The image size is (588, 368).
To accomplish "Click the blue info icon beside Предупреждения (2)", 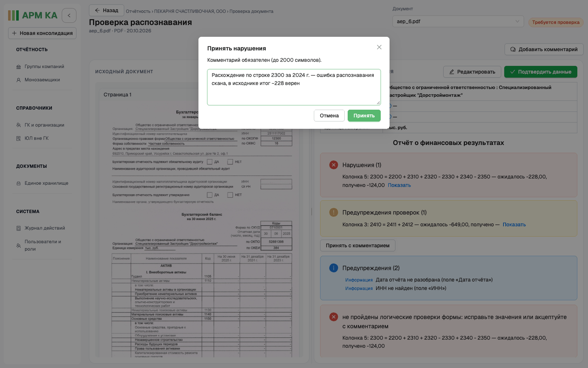I will click(334, 268).
